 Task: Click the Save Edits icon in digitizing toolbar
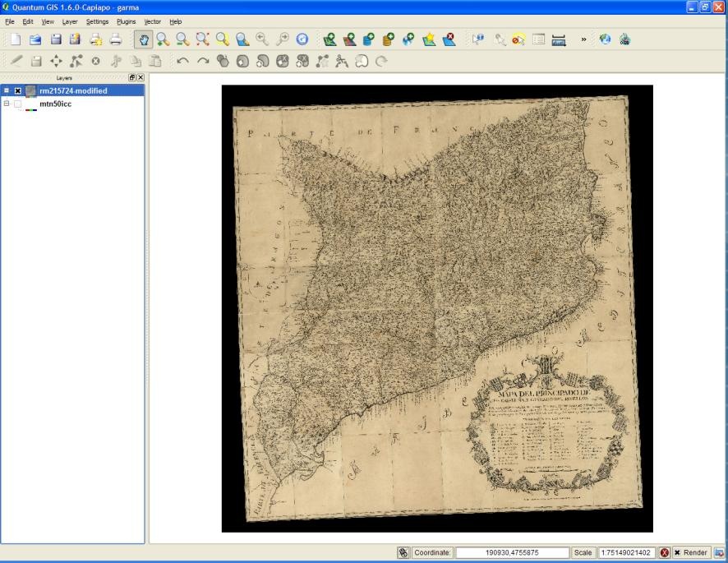click(x=36, y=61)
